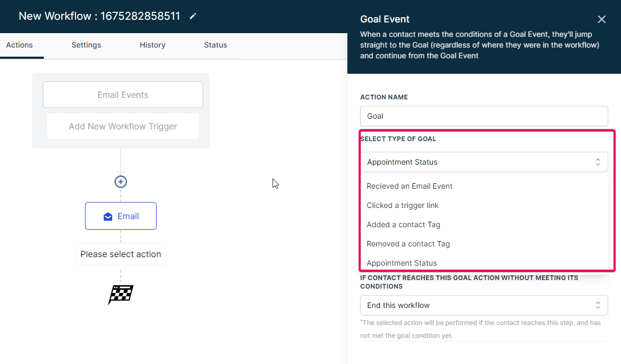
Task: Select Removed a contact Tag option
Action: pyautogui.click(x=408, y=244)
